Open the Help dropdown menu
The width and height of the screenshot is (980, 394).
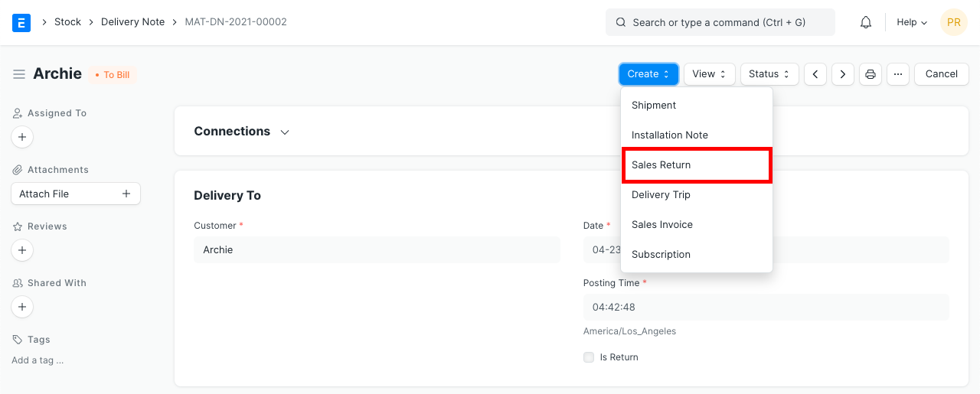click(x=911, y=22)
